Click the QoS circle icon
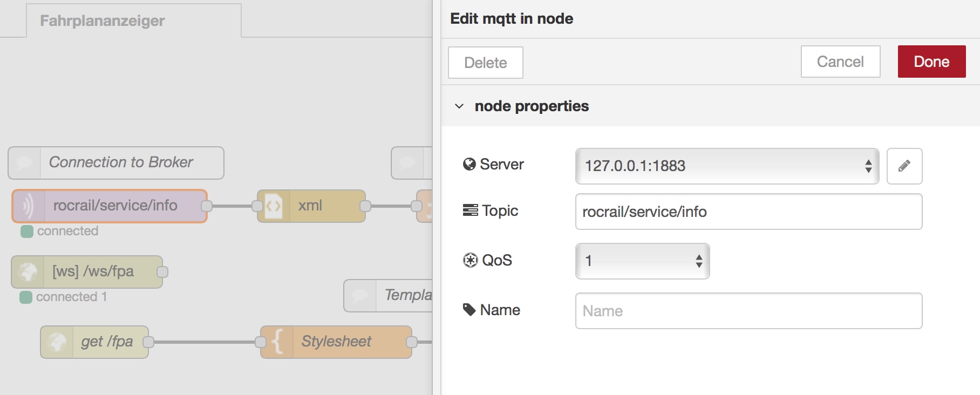Screen dimensions: 980x395 coord(470,260)
